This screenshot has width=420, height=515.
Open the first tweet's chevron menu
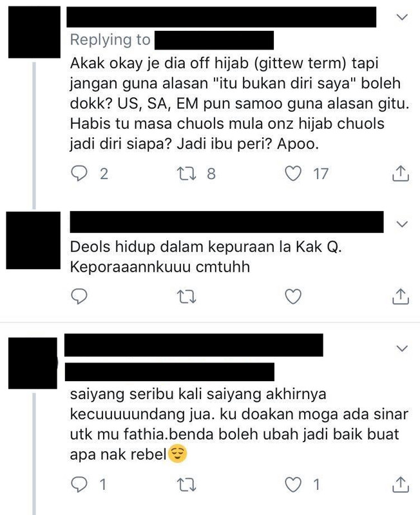click(402, 17)
